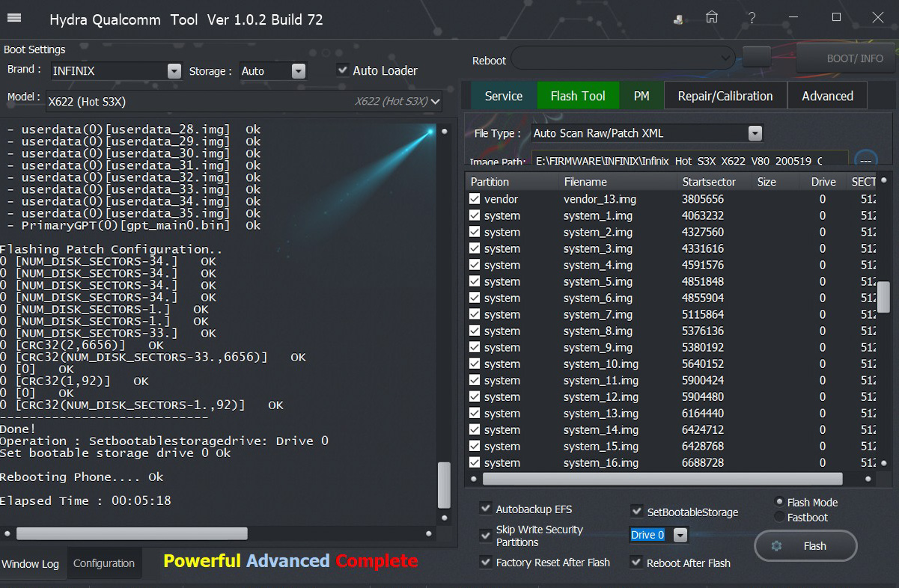Click the small square button beside Reboot dropdown
This screenshot has width=899, height=588.
756,57
